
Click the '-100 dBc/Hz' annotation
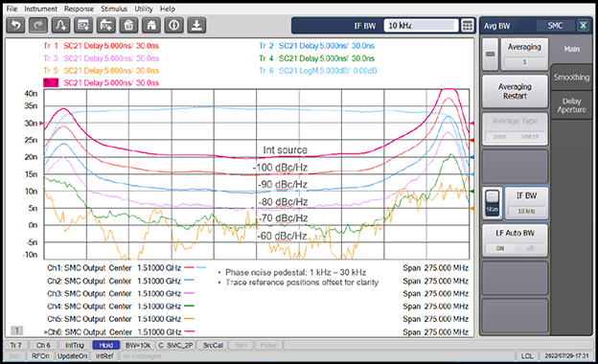point(280,168)
